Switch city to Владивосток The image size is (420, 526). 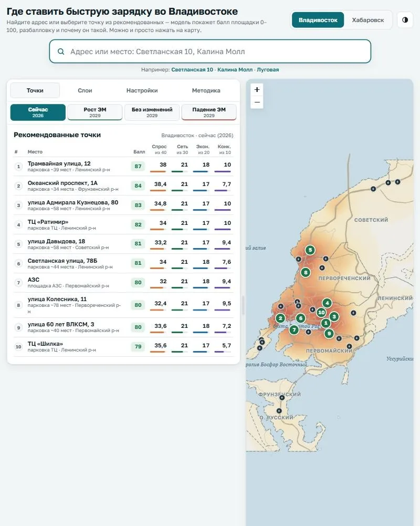(318, 20)
